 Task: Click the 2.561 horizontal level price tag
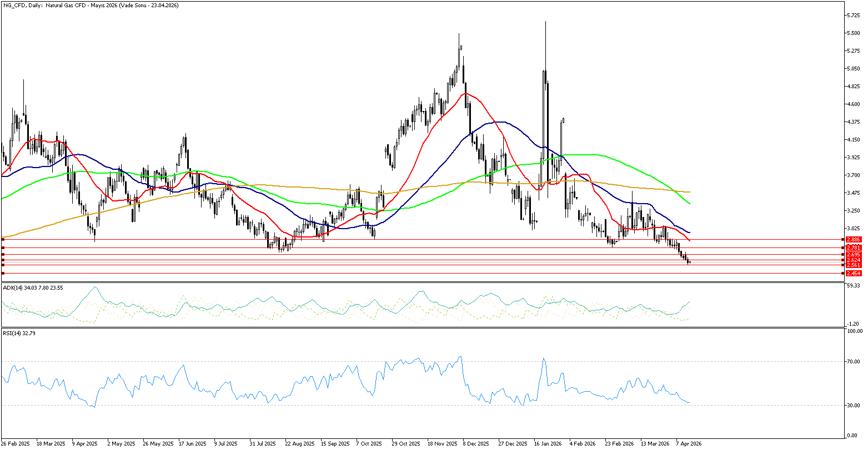tap(853, 265)
